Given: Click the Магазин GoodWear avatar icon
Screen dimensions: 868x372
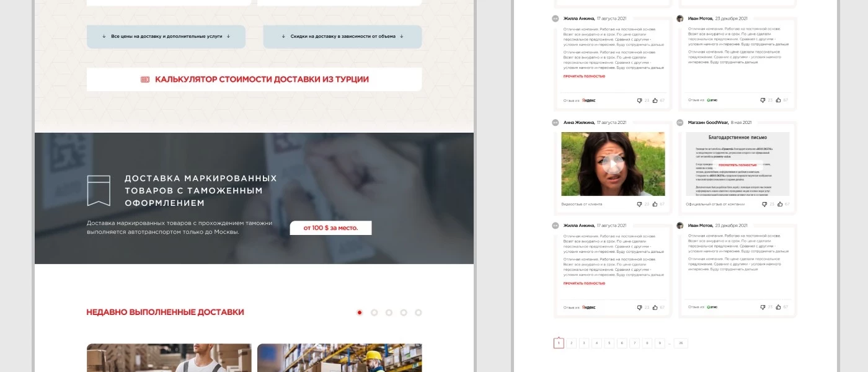Looking at the screenshot, I should (x=680, y=122).
